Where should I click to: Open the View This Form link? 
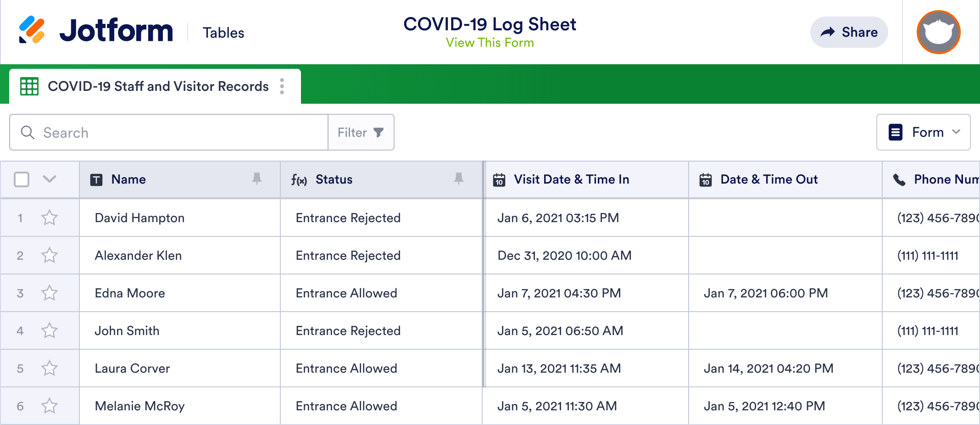(x=490, y=43)
